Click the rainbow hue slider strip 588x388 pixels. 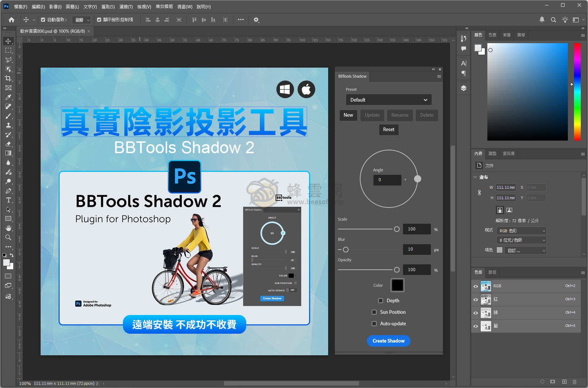point(577,92)
